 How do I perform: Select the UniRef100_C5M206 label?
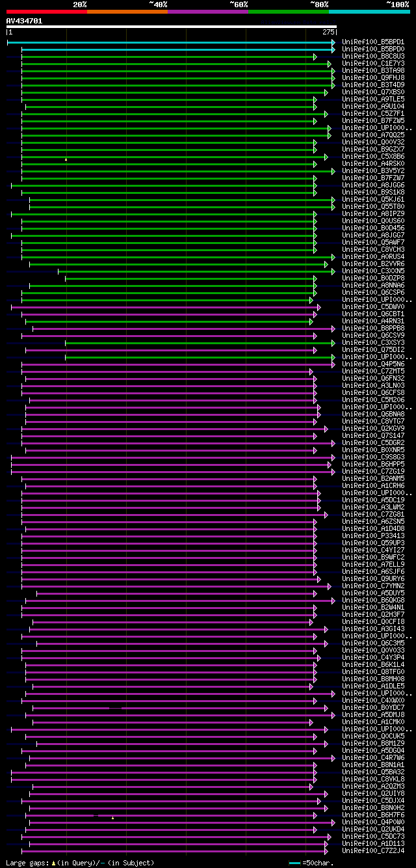[x=373, y=400]
